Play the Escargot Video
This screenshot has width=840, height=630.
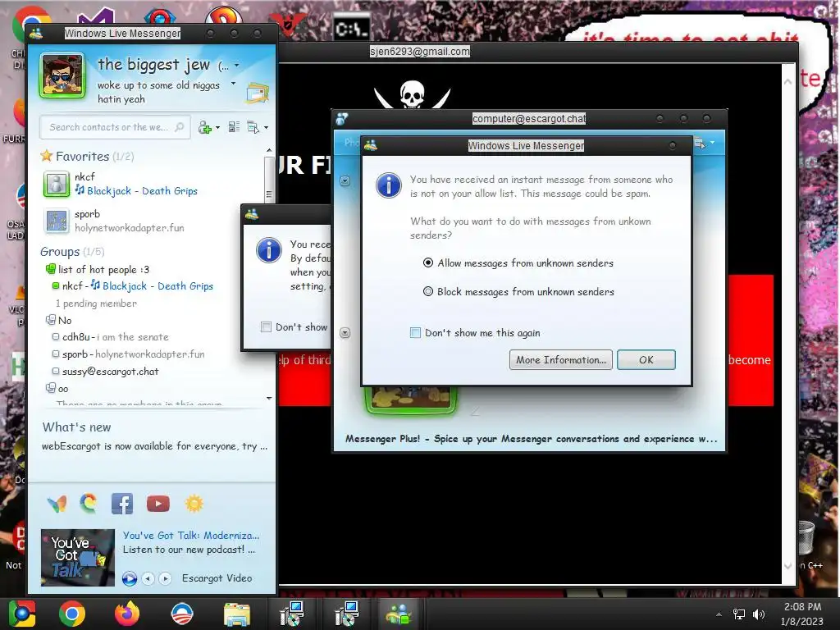129,578
